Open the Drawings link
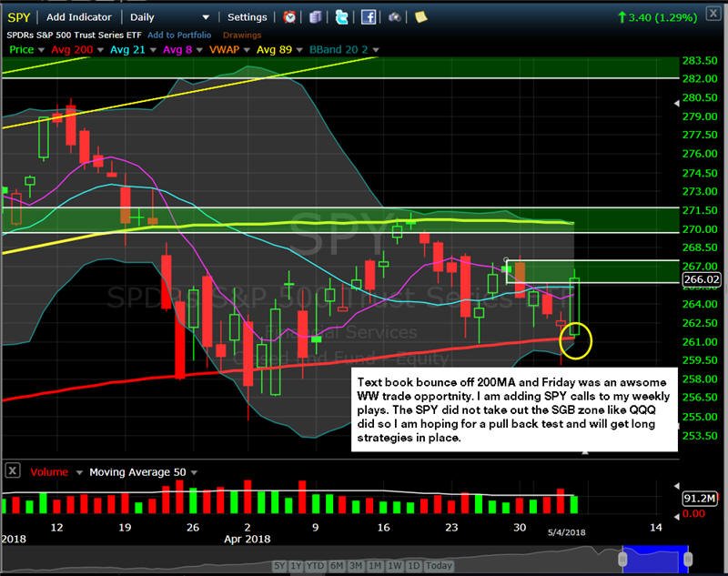Image resolution: width=728 pixels, height=576 pixels. pos(242,35)
